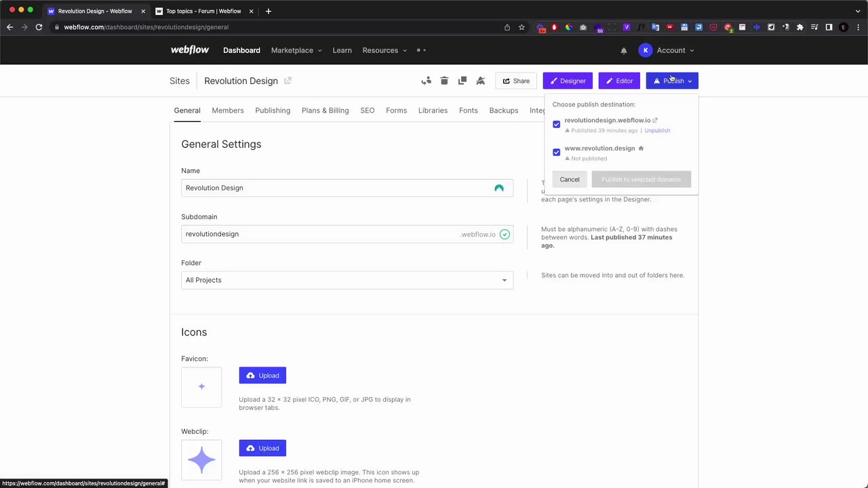The height and width of the screenshot is (488, 868).
Task: Click the browser share page icon
Action: (x=507, y=27)
